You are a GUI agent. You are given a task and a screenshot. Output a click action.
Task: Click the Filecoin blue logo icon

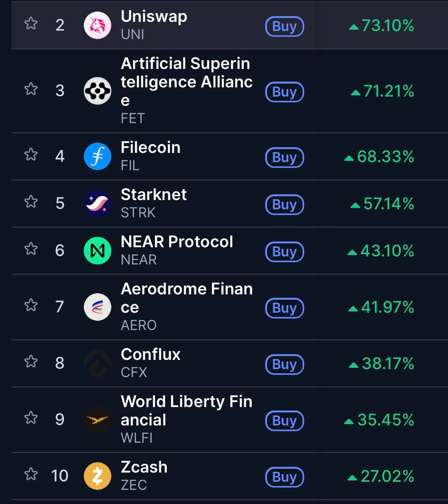pyautogui.click(x=98, y=156)
